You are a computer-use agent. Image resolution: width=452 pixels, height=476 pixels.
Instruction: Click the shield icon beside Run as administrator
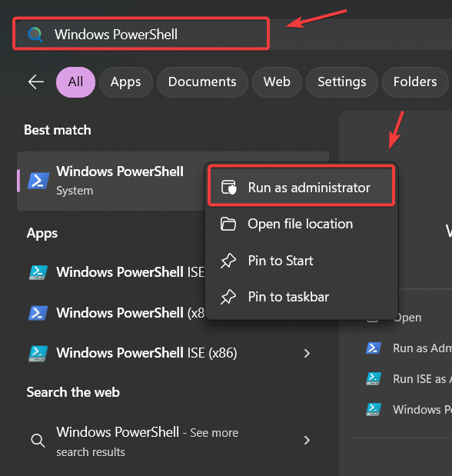click(x=228, y=188)
